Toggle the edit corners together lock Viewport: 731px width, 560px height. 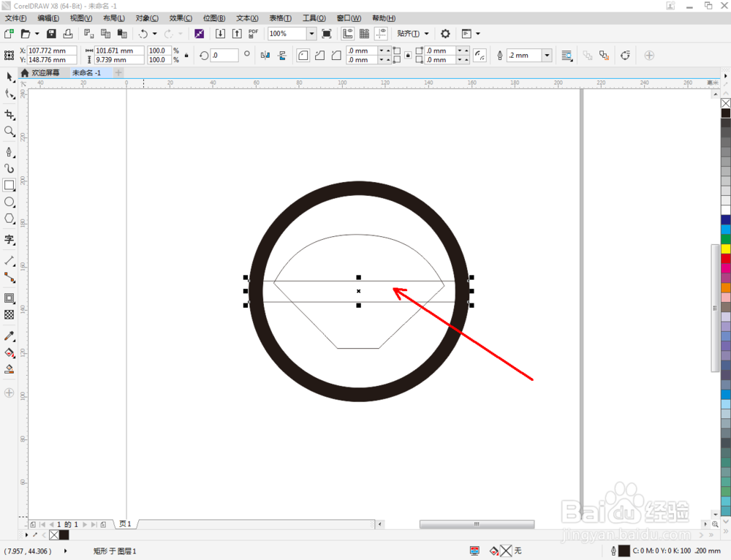click(x=408, y=56)
